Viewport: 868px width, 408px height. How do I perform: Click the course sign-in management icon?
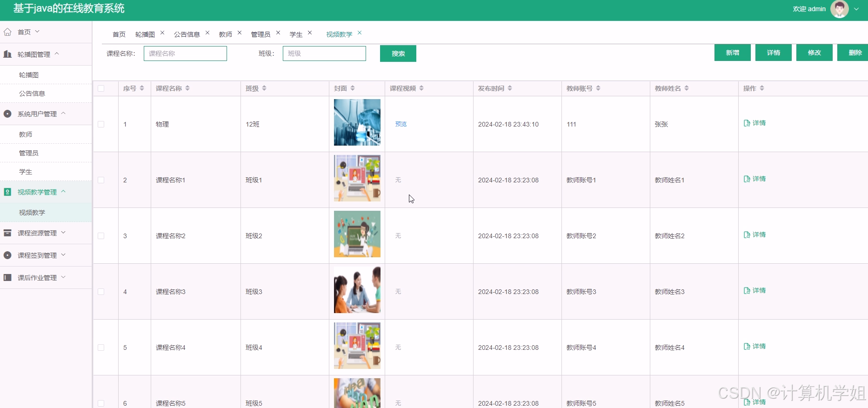pos(7,255)
